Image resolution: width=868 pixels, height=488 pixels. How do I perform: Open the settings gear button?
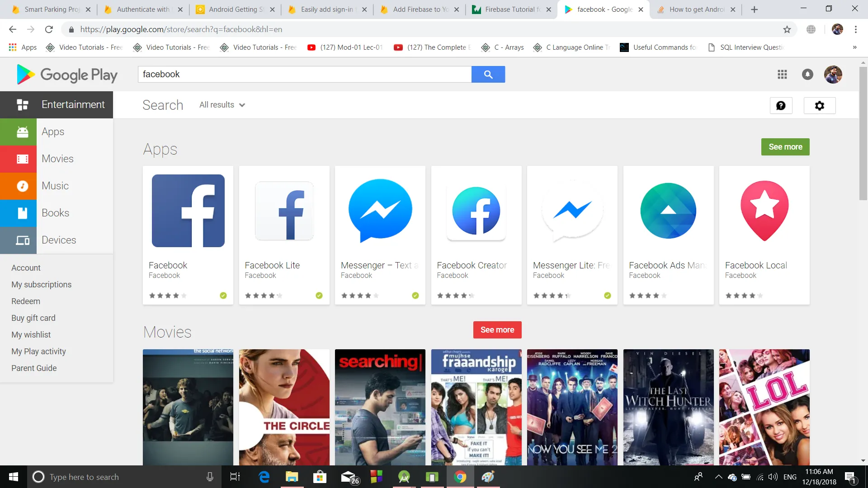pos(819,105)
